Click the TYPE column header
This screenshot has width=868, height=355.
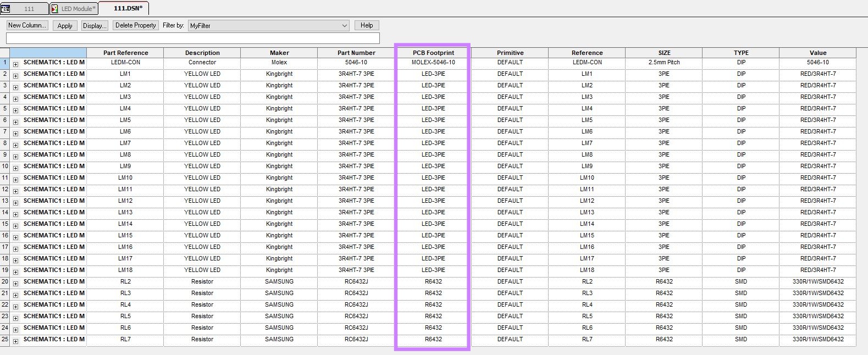741,53
